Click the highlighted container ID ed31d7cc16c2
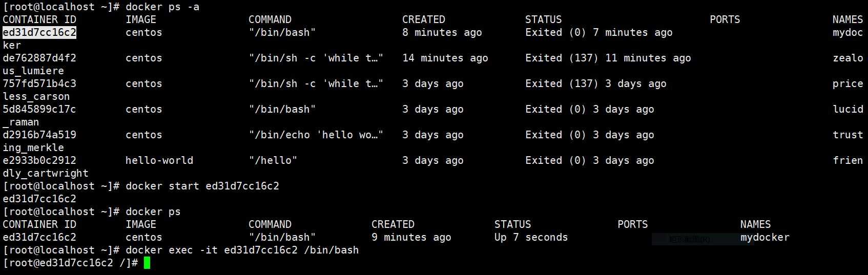Screen dimensions: 868x275 pos(39,32)
